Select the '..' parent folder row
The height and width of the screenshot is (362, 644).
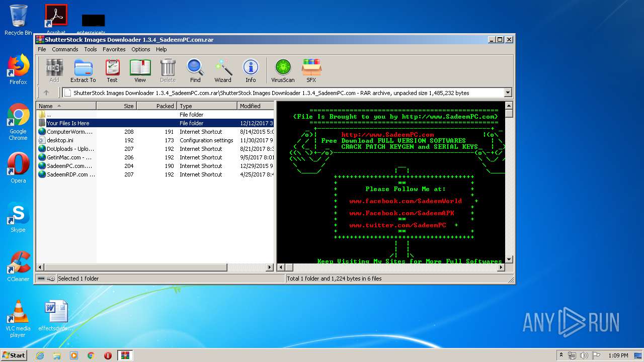coord(155,115)
